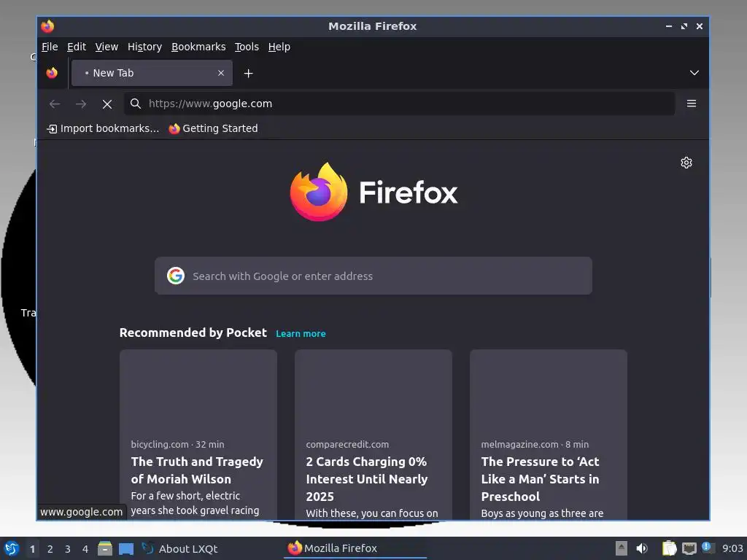Open the Help menu
Screen dimensions: 747x560
[279, 47]
